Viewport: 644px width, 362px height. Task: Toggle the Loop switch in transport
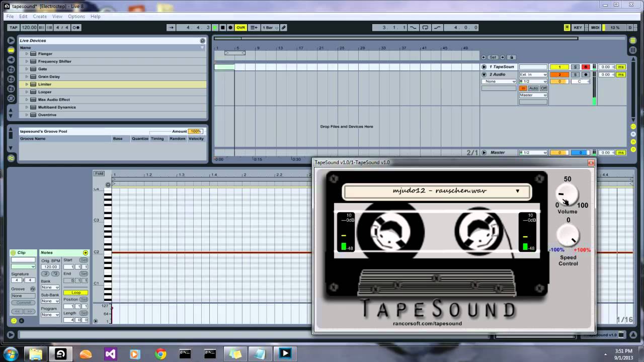pyautogui.click(x=425, y=28)
